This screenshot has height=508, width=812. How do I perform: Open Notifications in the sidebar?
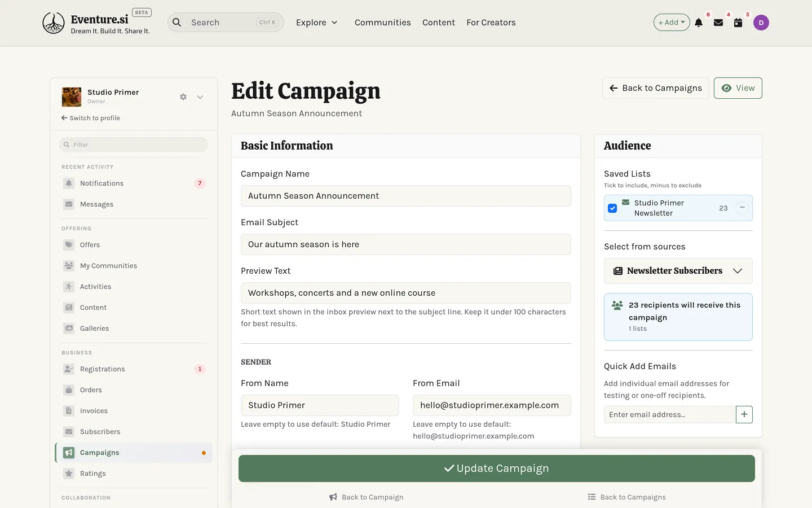(x=134, y=183)
